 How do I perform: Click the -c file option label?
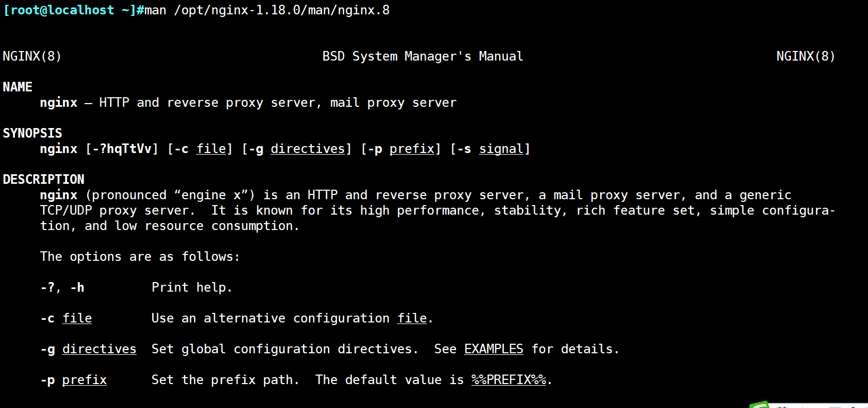[66, 318]
